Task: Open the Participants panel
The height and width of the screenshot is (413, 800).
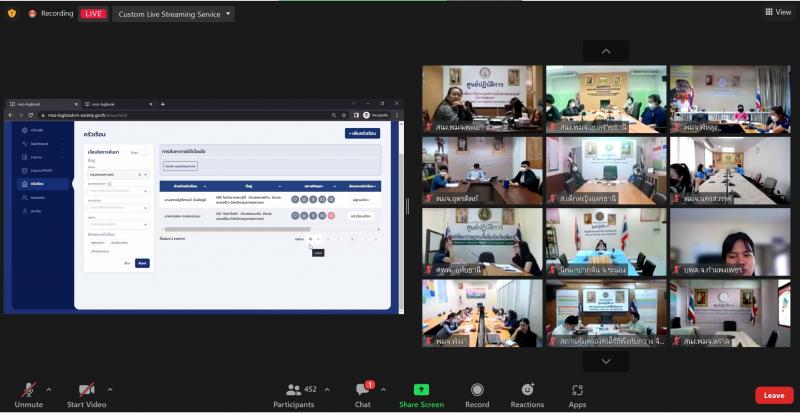Action: coord(294,395)
